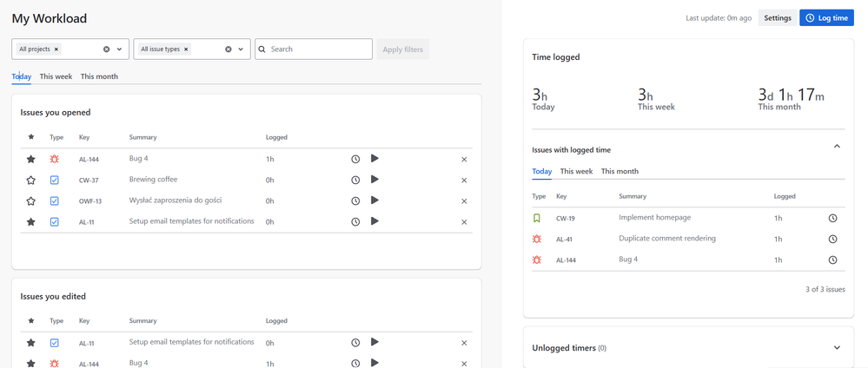Open the projects dropdown chevron
This screenshot has width=868, height=368.
point(119,49)
